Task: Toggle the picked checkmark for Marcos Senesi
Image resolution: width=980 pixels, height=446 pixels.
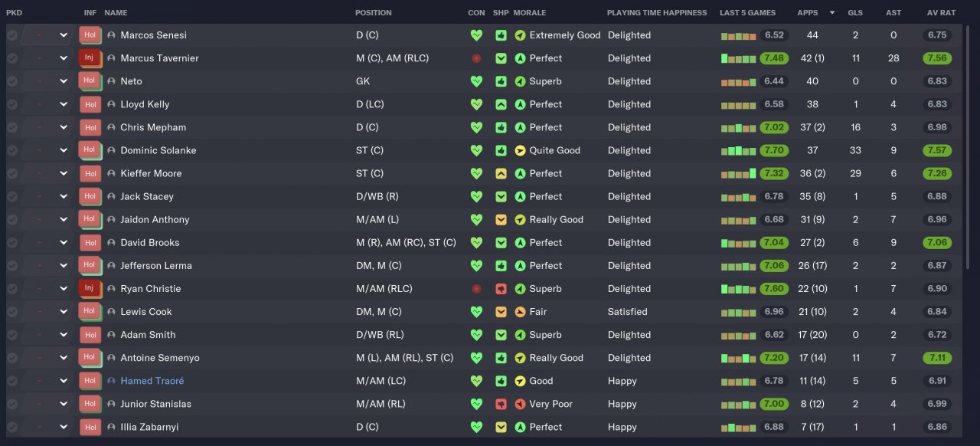Action: pyautogui.click(x=12, y=35)
